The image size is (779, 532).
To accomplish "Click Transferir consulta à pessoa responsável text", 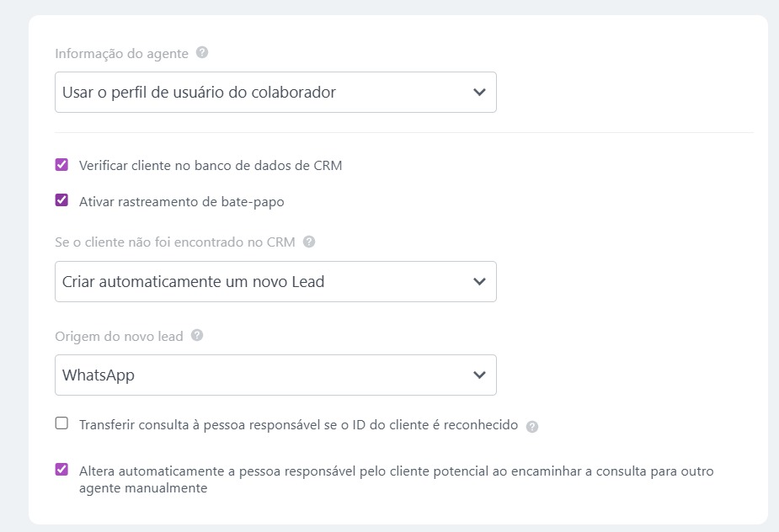I will (298, 425).
